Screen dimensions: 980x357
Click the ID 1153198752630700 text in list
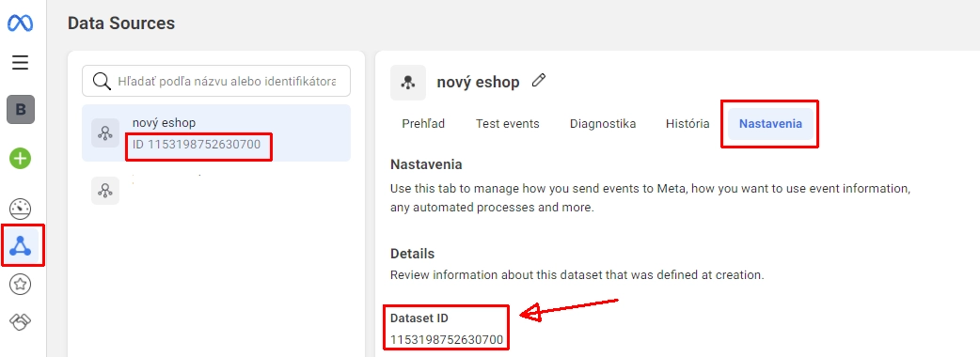coord(197,146)
